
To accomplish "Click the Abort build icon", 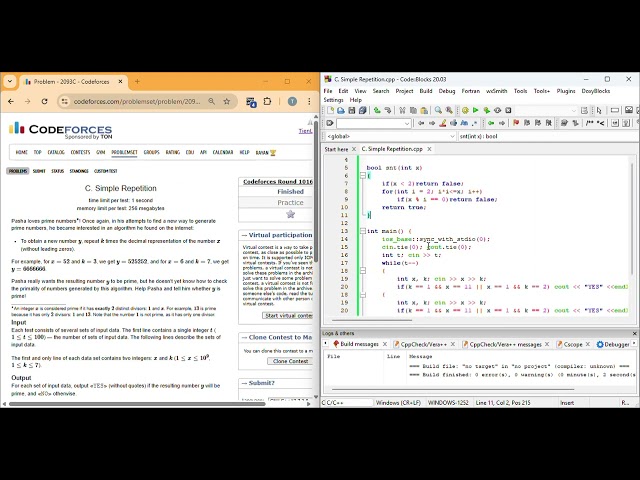I will coord(508,110).
